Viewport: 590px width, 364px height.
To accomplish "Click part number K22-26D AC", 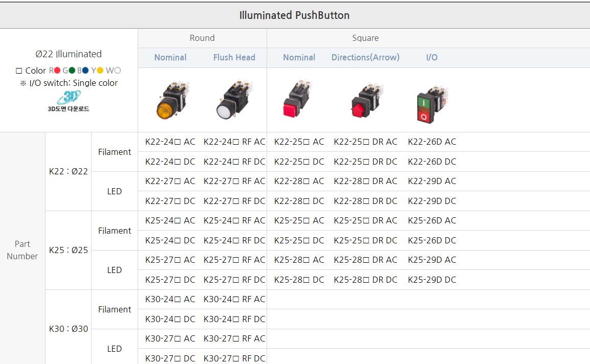I will (x=431, y=142).
